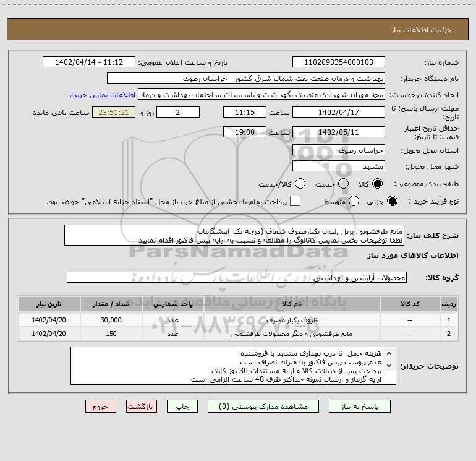This screenshot has width=476, height=461.
Task: Select the مایع ظرفشویی item name cell
Action: point(292,334)
